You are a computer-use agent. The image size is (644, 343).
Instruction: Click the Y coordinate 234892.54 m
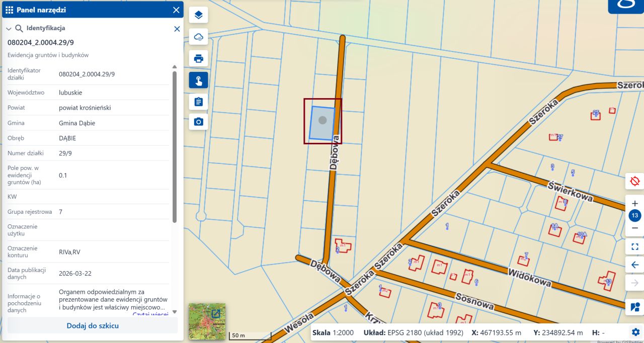558,332
